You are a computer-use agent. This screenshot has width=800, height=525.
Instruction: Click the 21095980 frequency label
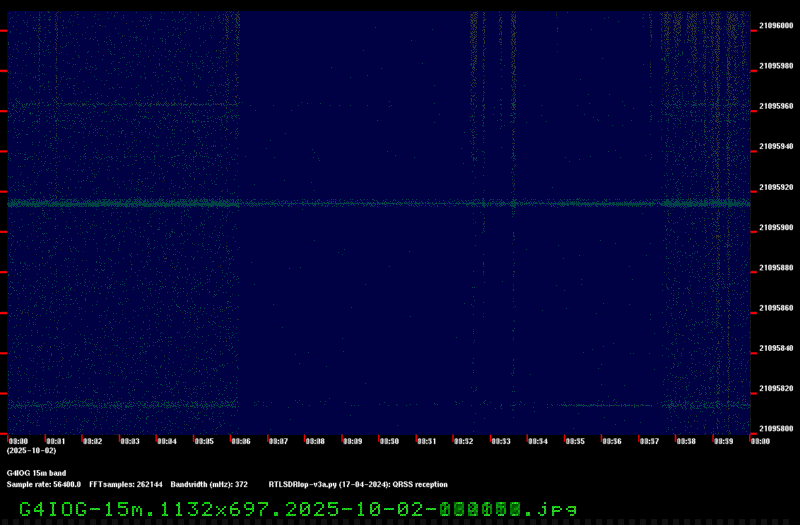point(776,66)
